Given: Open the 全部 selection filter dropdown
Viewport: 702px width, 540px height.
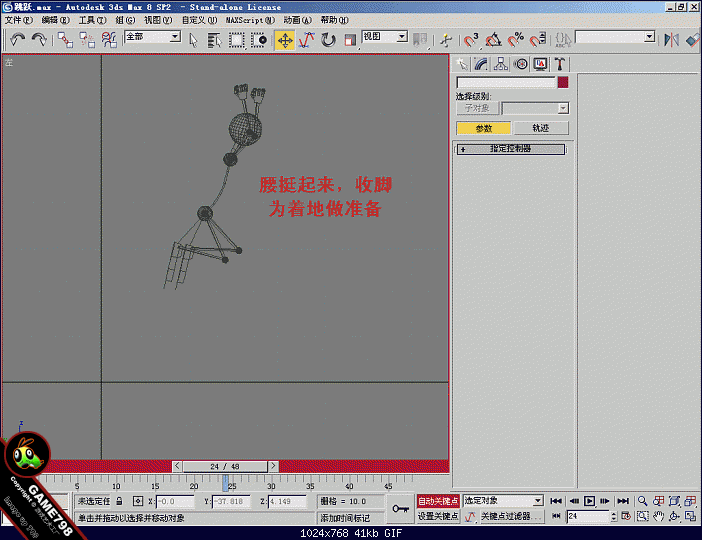Looking at the screenshot, I should click(153, 37).
